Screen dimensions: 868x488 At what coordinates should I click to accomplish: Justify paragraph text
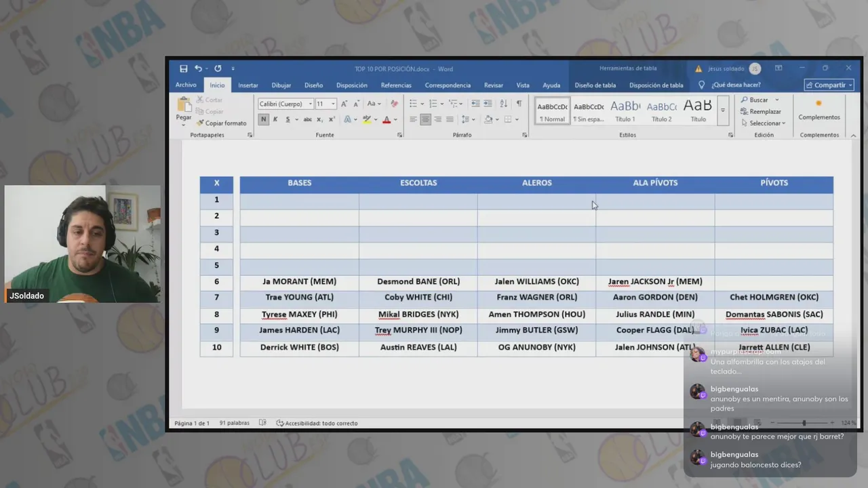click(450, 119)
